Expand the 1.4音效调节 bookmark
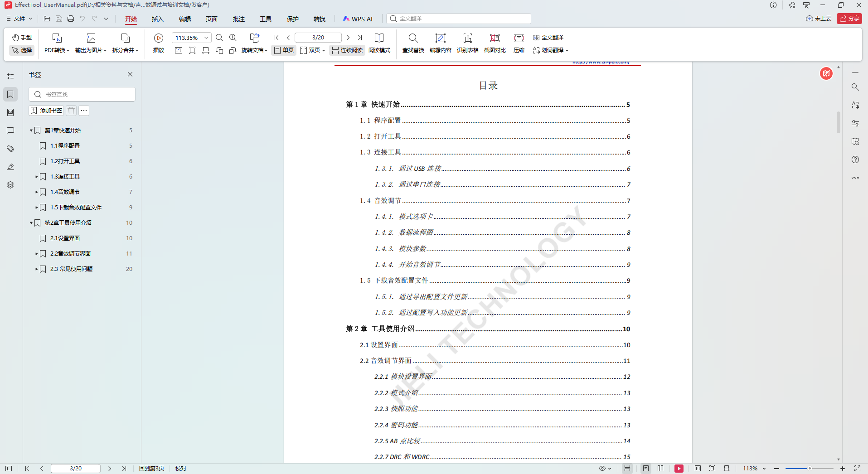 tap(37, 192)
